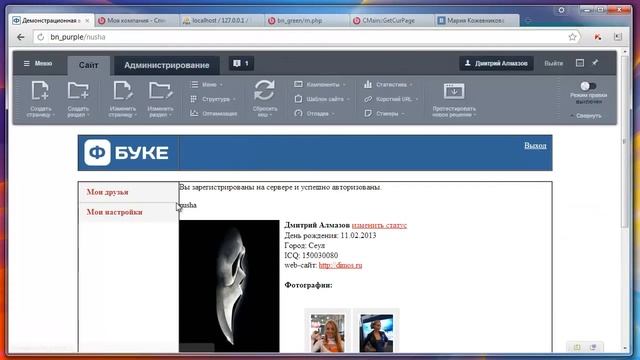Click the Создать раздел folder icon

coord(78,91)
